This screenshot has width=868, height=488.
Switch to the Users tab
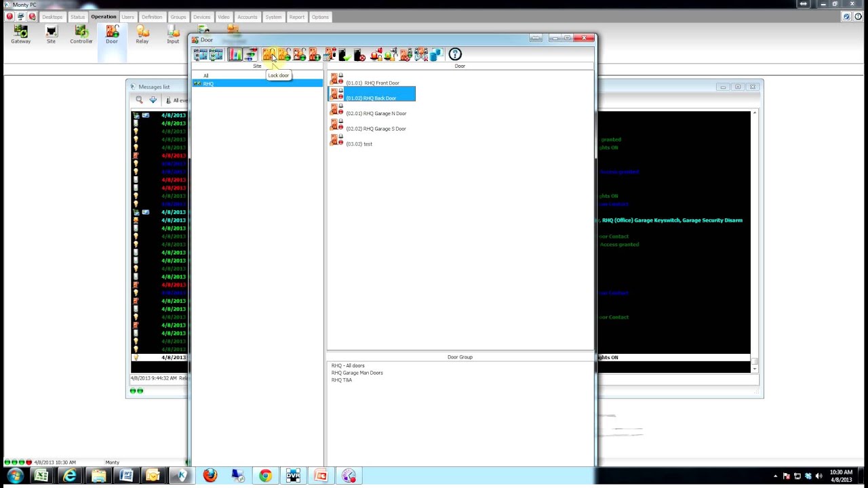127,17
